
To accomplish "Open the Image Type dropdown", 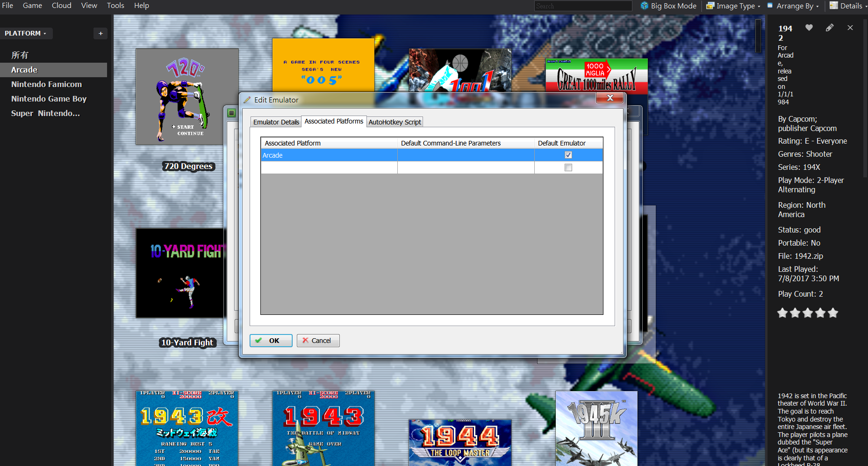I will pos(733,6).
